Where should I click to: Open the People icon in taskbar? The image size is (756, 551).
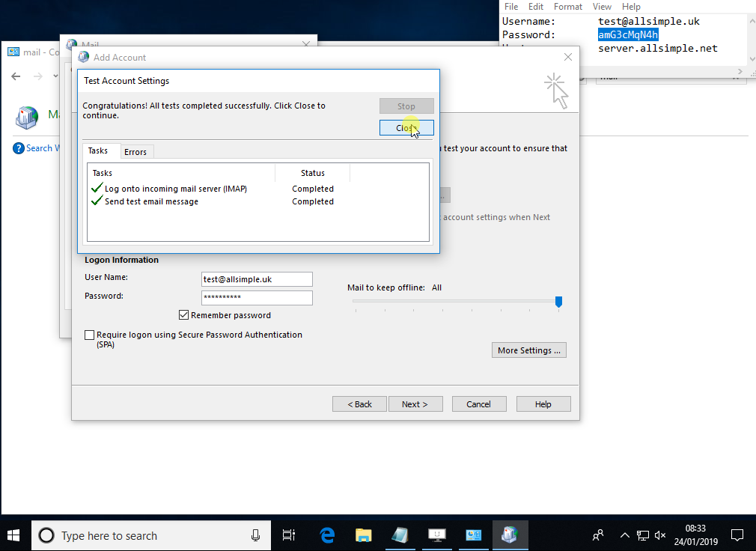(598, 535)
